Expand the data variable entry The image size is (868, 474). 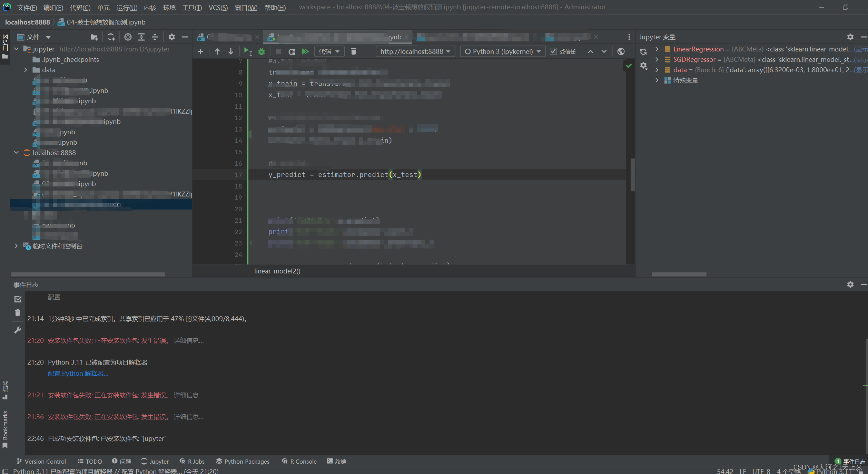pyautogui.click(x=657, y=70)
